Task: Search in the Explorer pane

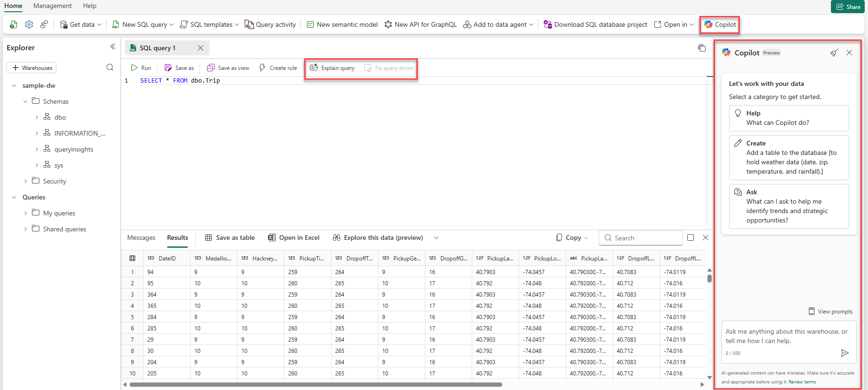Action: click(x=110, y=68)
